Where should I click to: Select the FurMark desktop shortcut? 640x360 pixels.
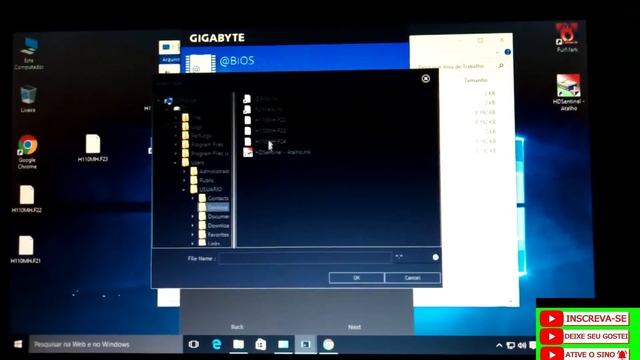(567, 38)
